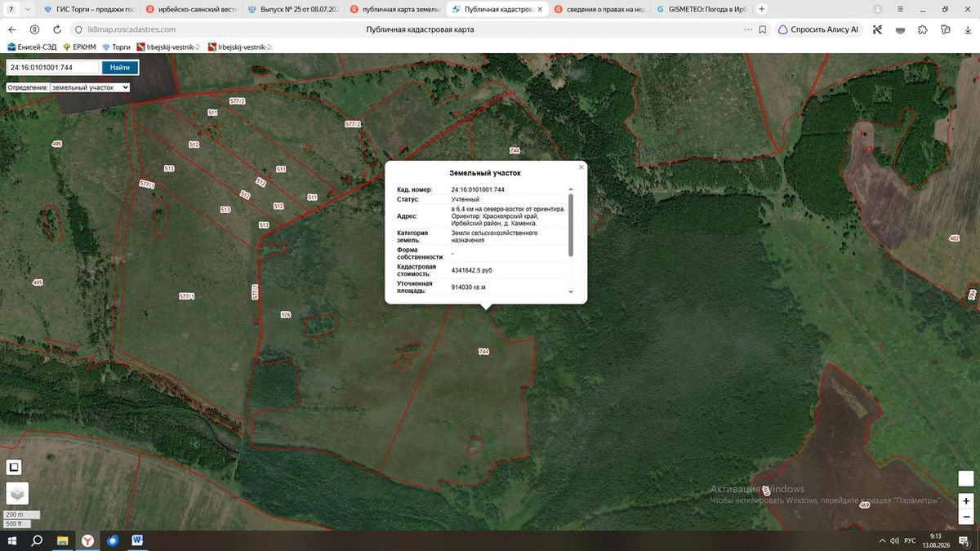Switch the РУС input language
Image resolution: width=980 pixels, height=551 pixels.
point(910,540)
